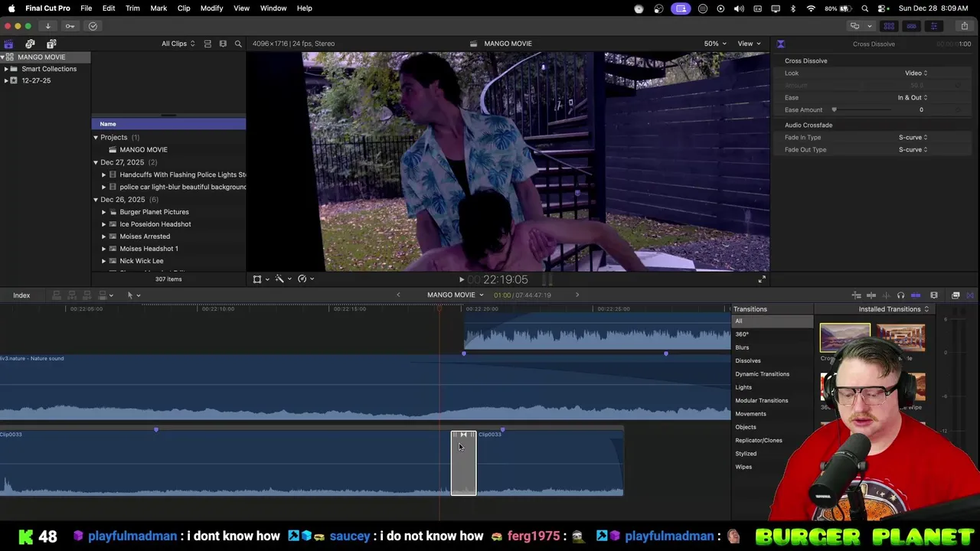Go back in timeline history arrow

click(398, 295)
